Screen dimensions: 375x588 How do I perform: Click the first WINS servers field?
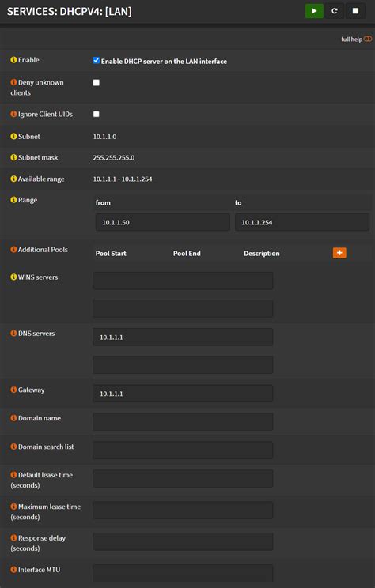point(183,281)
